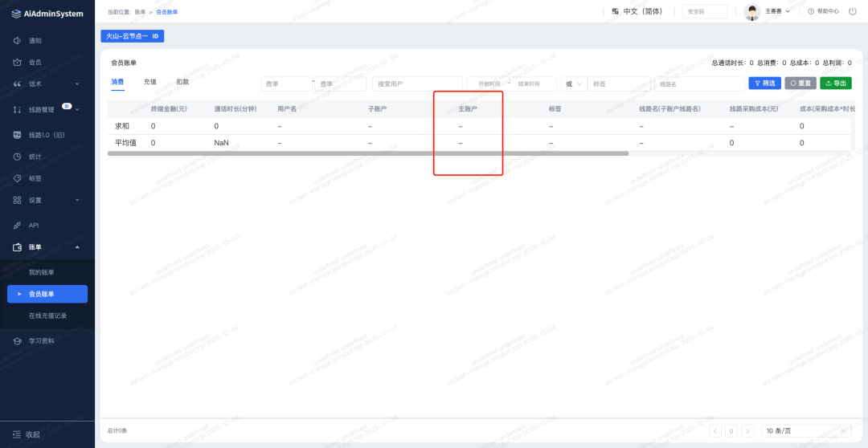868x448 pixels.
Task: Switch to the 充值 tab
Action: pos(150,82)
